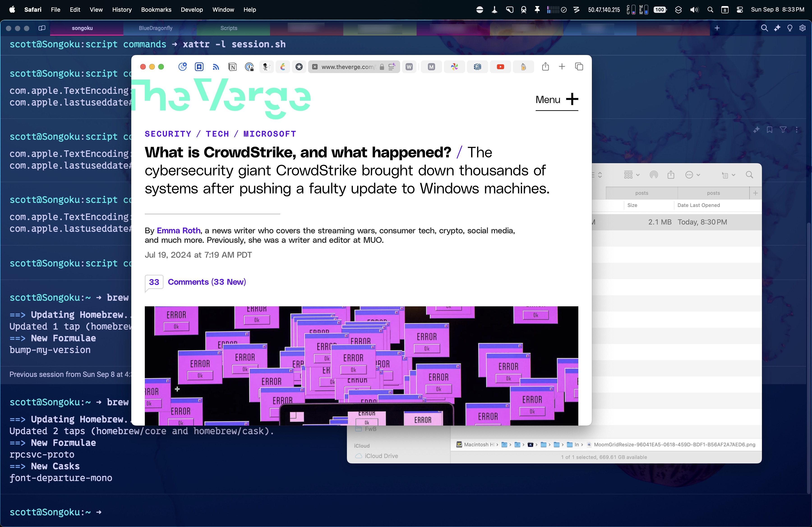The height and width of the screenshot is (527, 812).
Task: Open the History menu
Action: pyautogui.click(x=122, y=9)
